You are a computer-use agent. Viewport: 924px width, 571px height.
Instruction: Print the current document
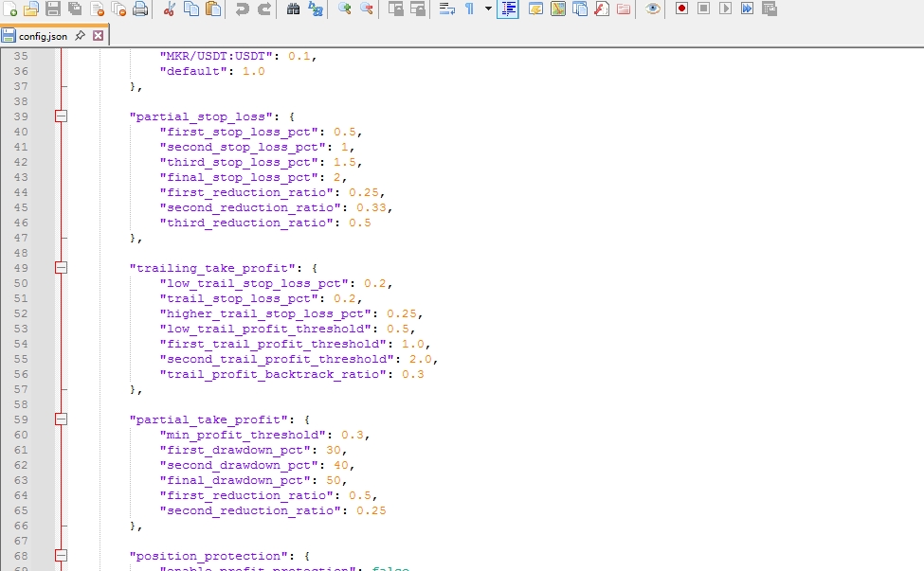140,9
